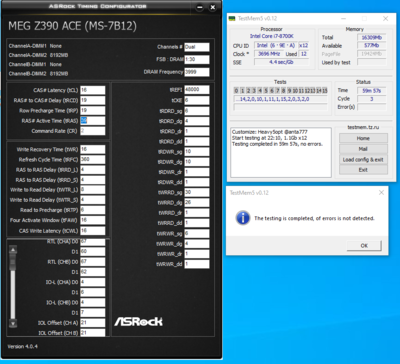The height and width of the screenshot is (364, 400).
Task: Click the blue info icon in dialog
Action: point(243,218)
